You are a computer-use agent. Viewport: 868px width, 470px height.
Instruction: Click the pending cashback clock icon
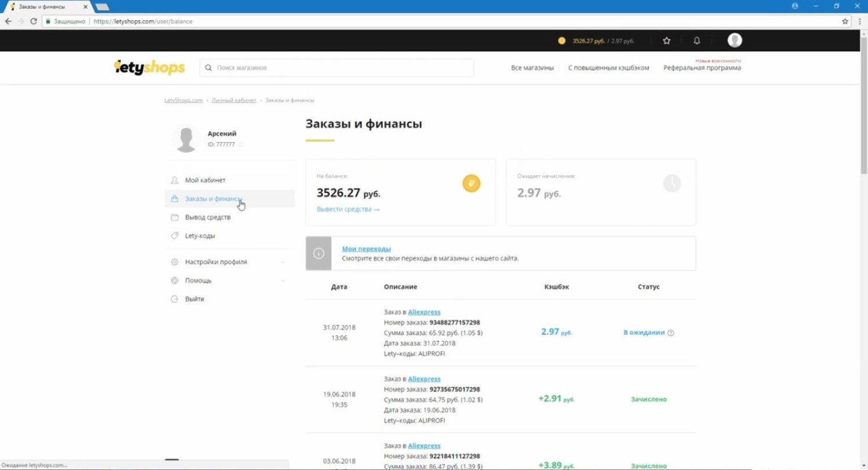[x=672, y=183]
